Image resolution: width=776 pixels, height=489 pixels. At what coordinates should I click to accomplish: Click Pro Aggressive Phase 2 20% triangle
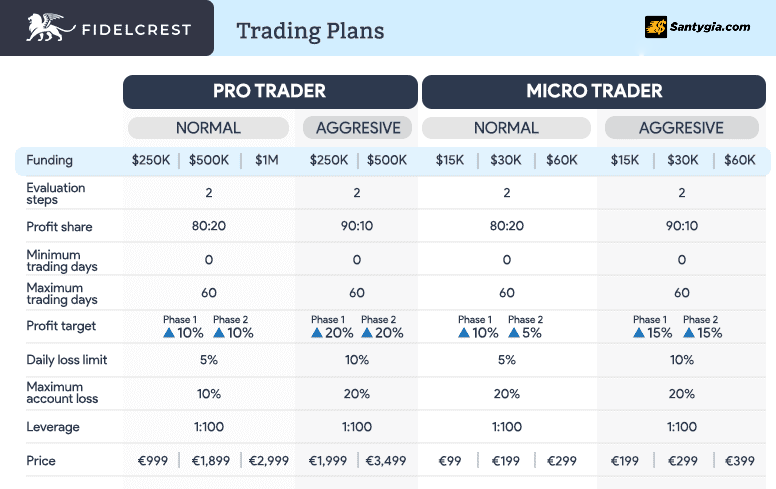click(367, 333)
